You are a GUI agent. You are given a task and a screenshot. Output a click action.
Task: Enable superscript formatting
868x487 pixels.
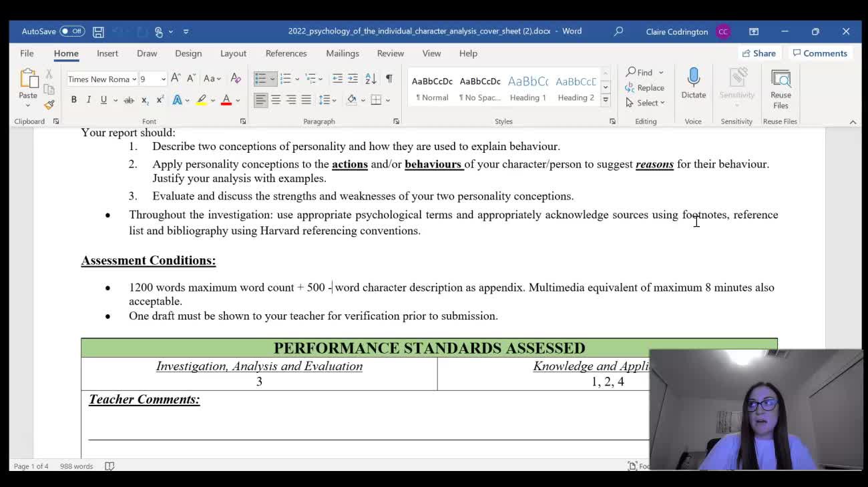[x=159, y=99]
